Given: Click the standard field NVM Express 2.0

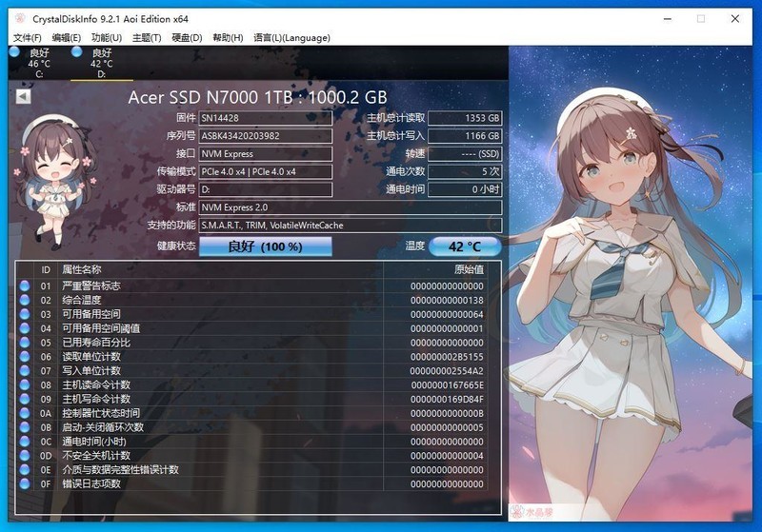Looking at the screenshot, I should 351,207.
